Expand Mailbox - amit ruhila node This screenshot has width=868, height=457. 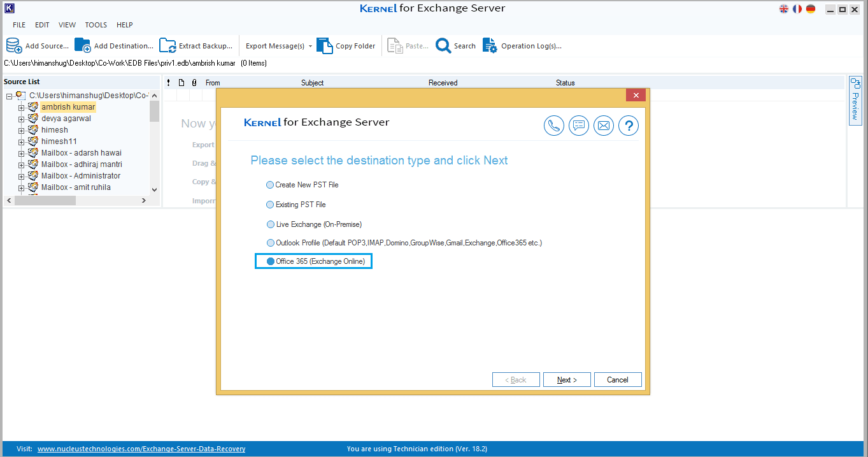click(x=21, y=188)
